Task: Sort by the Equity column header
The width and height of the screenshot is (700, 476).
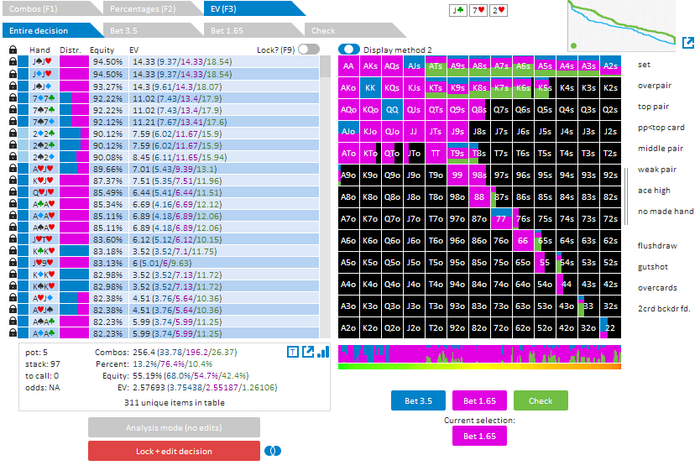Action: (102, 50)
